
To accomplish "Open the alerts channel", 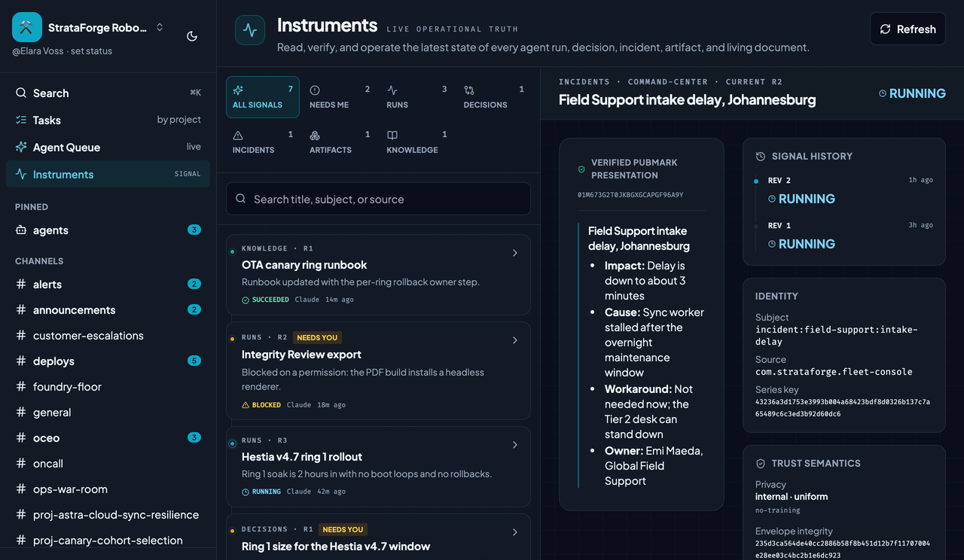I will click(108, 285).
